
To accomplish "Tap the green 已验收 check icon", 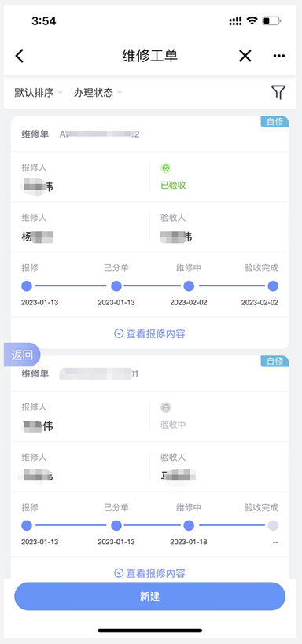I will [x=166, y=167].
